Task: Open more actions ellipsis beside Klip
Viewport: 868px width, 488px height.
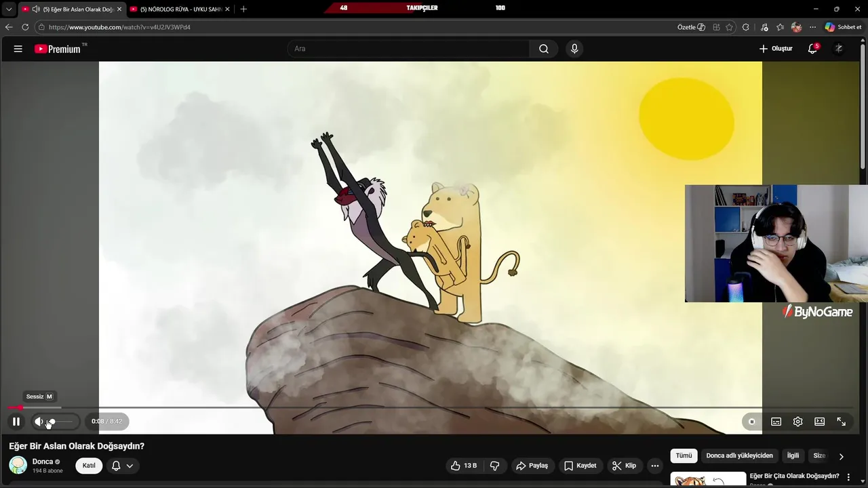Action: (x=654, y=466)
